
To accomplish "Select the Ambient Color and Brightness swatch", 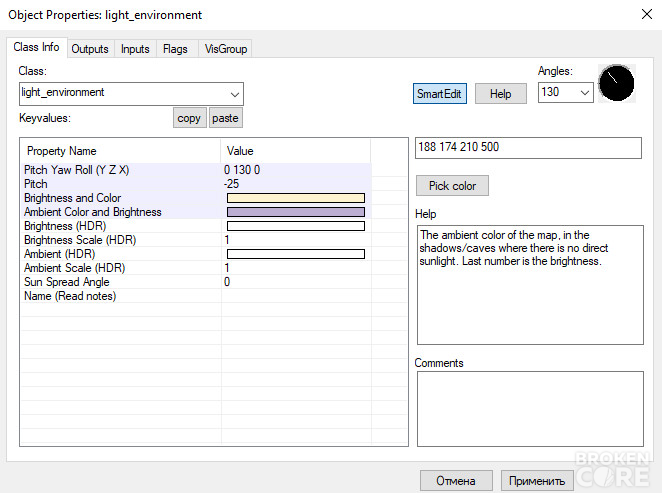I will click(296, 212).
